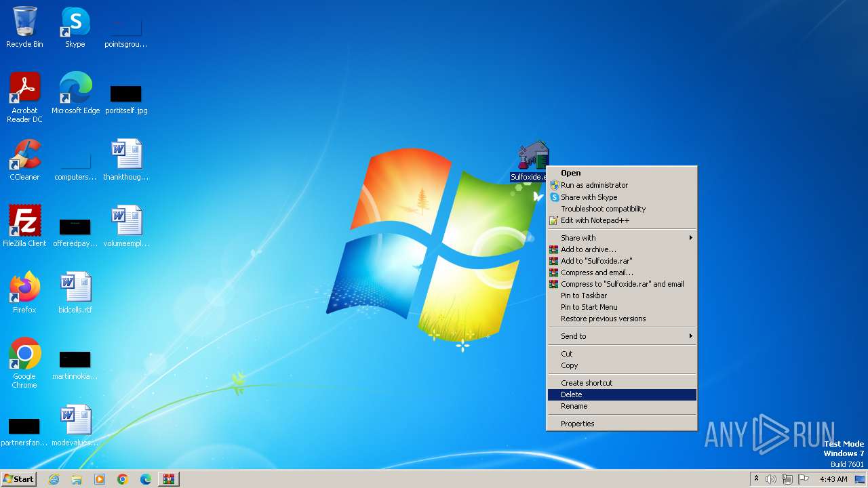Viewport: 868px width, 488px height.
Task: Choose Share with Skype
Action: (622, 197)
